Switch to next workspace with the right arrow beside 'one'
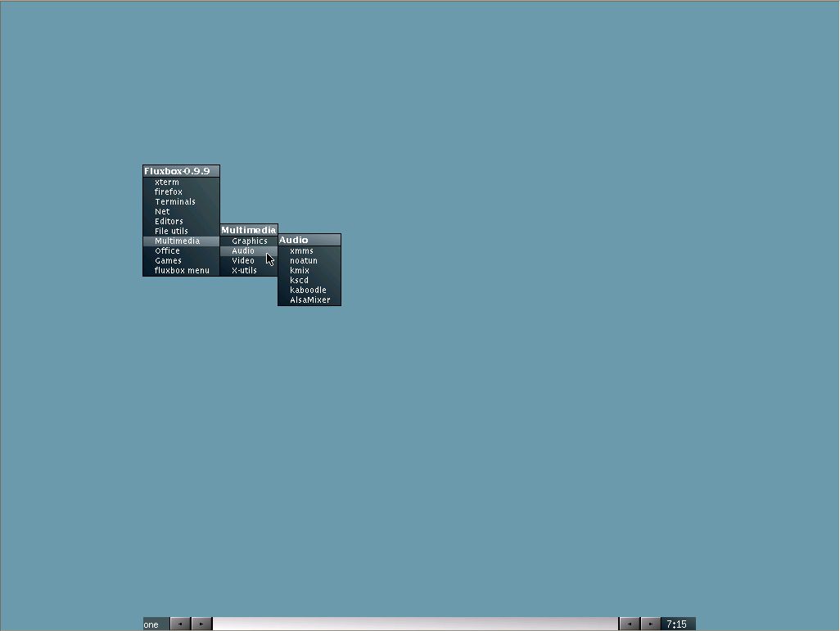 click(x=201, y=624)
